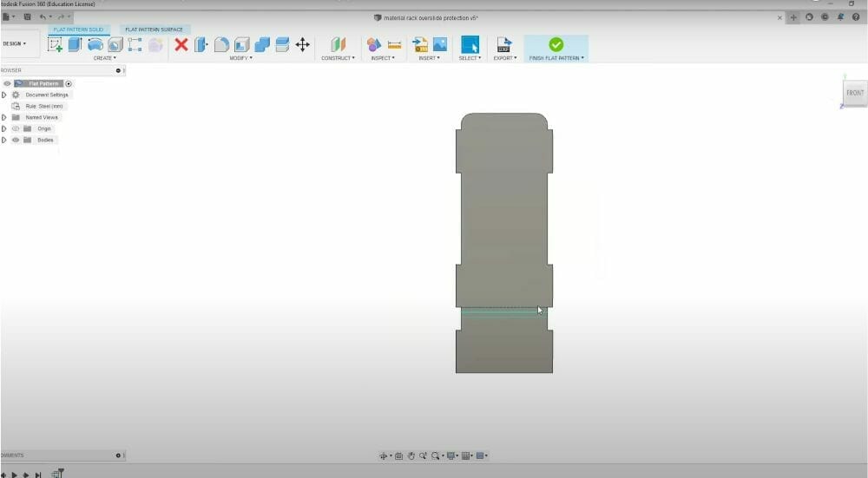Click the red Delete X icon
Viewport: 868px width, 478px height.
click(x=181, y=44)
